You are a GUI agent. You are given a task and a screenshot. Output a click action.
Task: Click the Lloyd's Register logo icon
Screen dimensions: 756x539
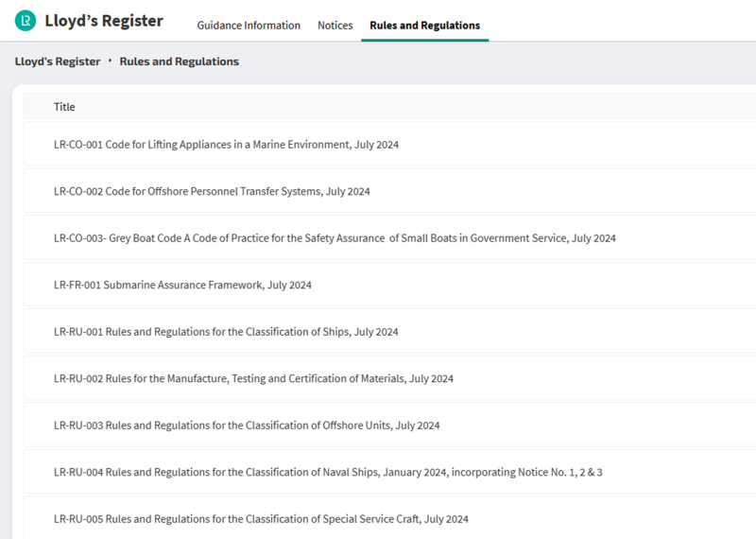click(26, 21)
